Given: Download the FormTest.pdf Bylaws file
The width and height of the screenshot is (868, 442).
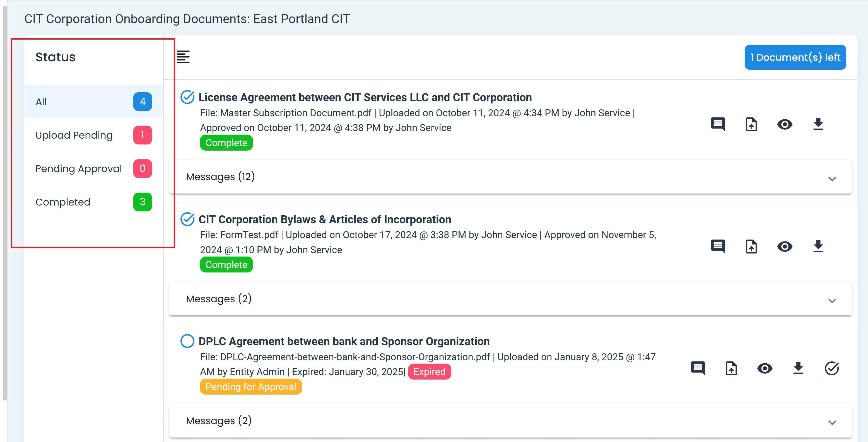Looking at the screenshot, I should click(818, 246).
